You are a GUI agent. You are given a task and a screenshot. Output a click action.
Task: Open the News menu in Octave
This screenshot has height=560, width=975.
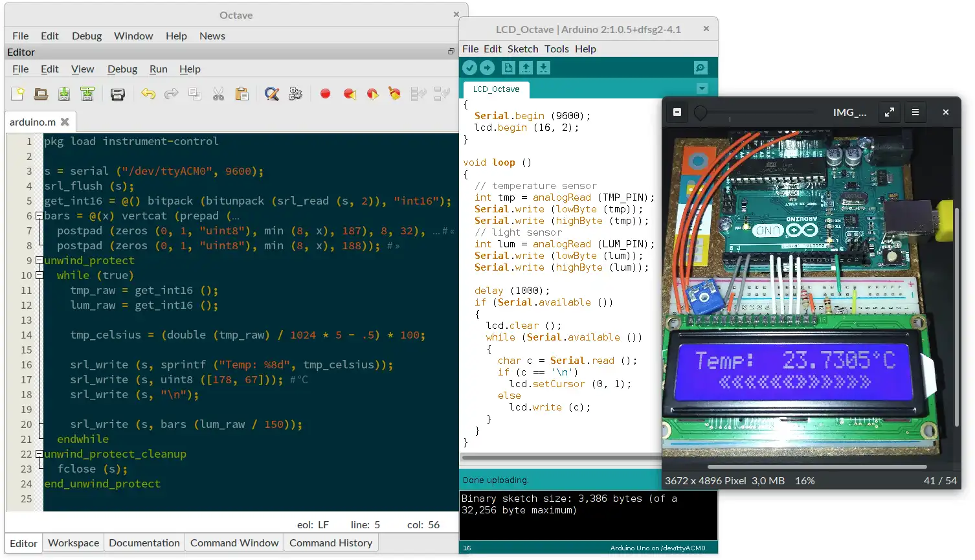pos(212,36)
